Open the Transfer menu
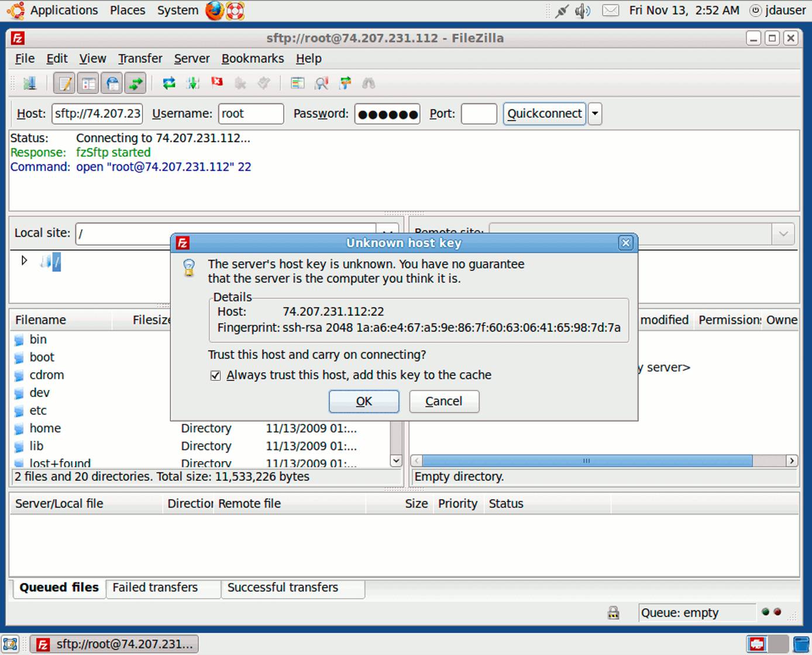Viewport: 812px width, 655px height. pos(140,59)
